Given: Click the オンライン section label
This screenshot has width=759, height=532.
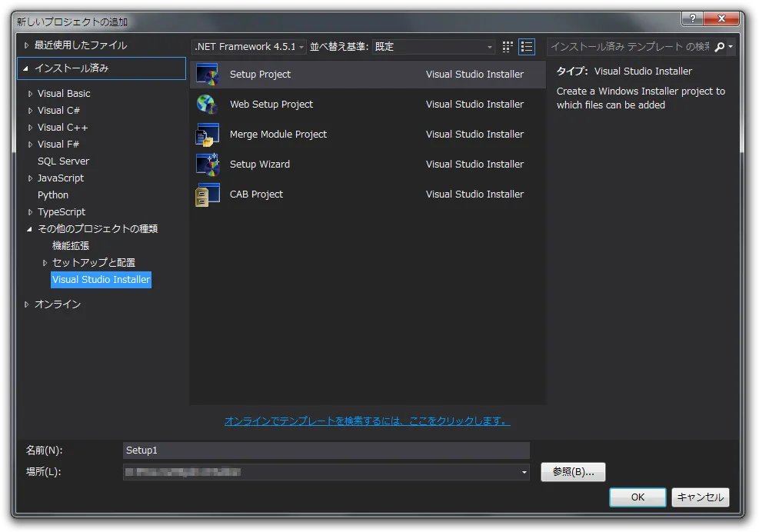Looking at the screenshot, I should (x=58, y=304).
